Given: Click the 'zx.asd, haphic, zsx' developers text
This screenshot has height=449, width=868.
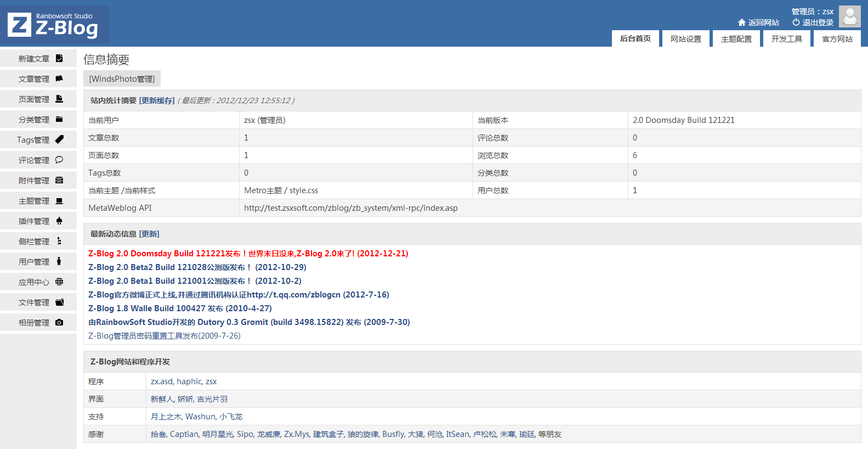Looking at the screenshot, I should pos(184,381).
